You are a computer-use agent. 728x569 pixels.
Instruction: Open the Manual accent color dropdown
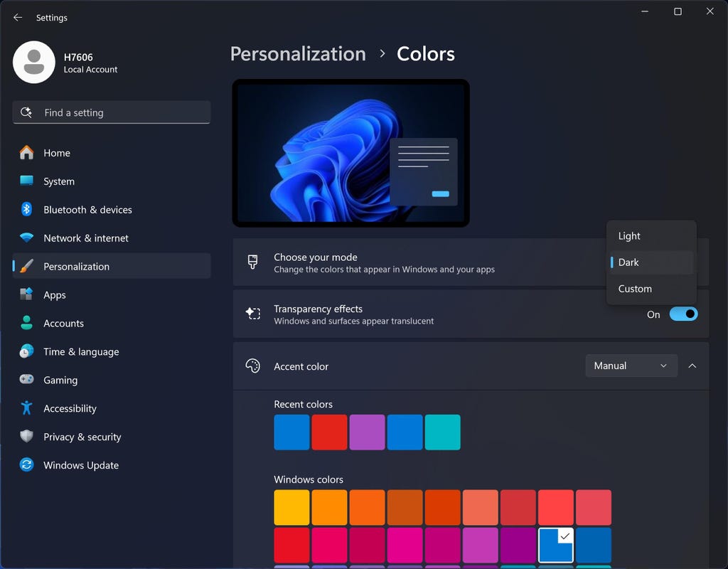click(631, 366)
